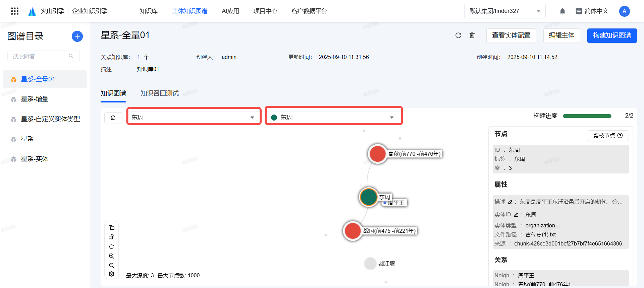This screenshot has width=644, height=288.
Task: Switch to the 知识图谱 tab
Action: (x=113, y=93)
